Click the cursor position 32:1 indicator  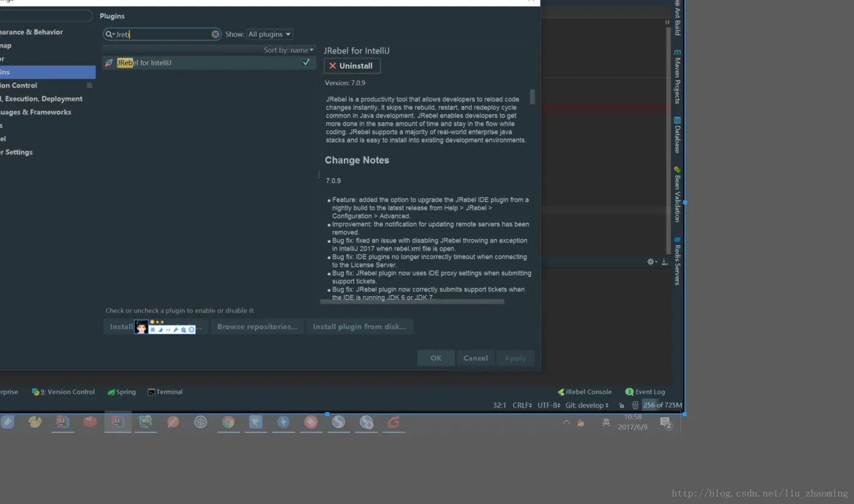[500, 405]
